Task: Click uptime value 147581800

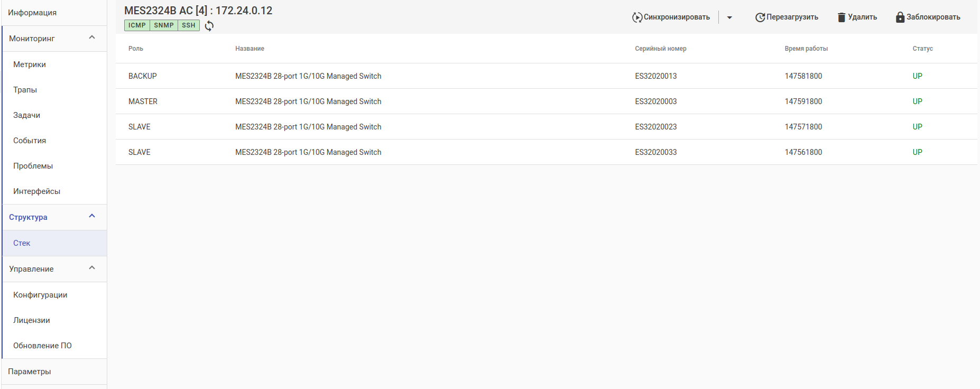Action: click(x=803, y=76)
